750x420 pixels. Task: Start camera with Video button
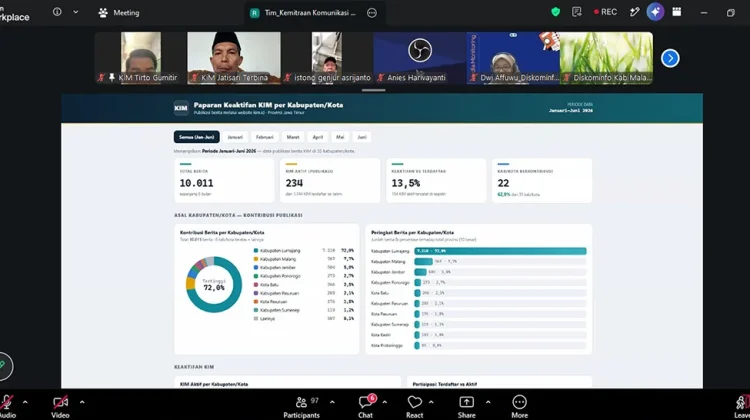tap(60, 407)
